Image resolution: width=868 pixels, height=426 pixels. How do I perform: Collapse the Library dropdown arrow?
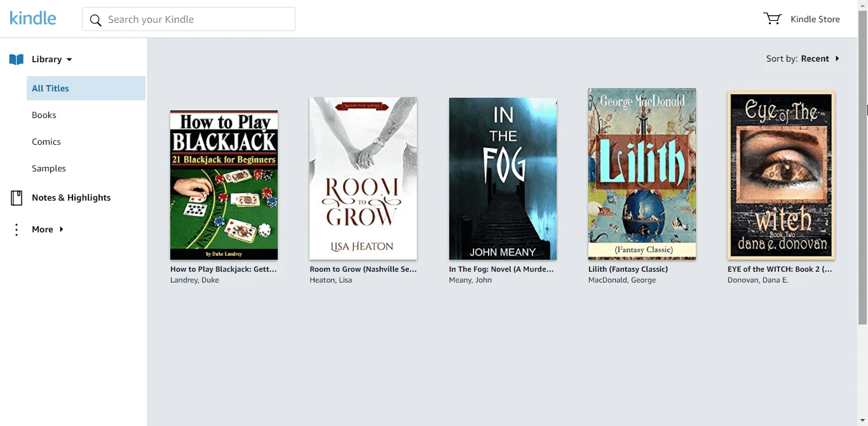coord(69,60)
